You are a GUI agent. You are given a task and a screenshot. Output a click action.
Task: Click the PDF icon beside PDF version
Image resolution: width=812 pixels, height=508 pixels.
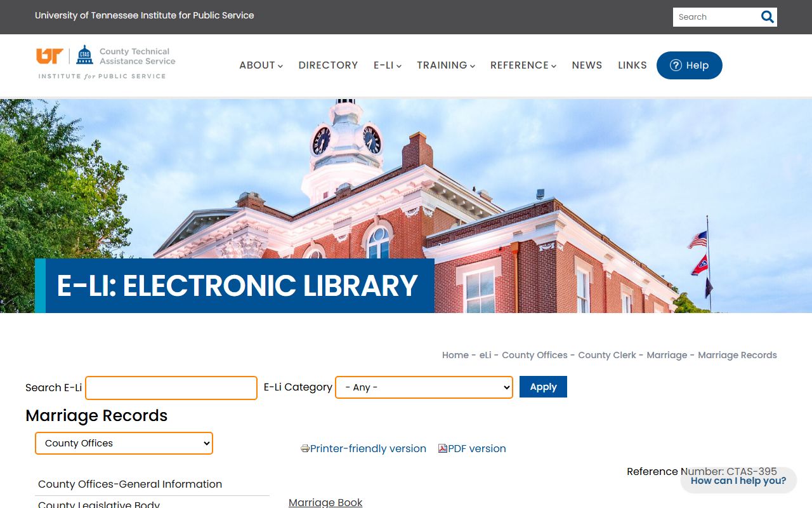point(443,448)
